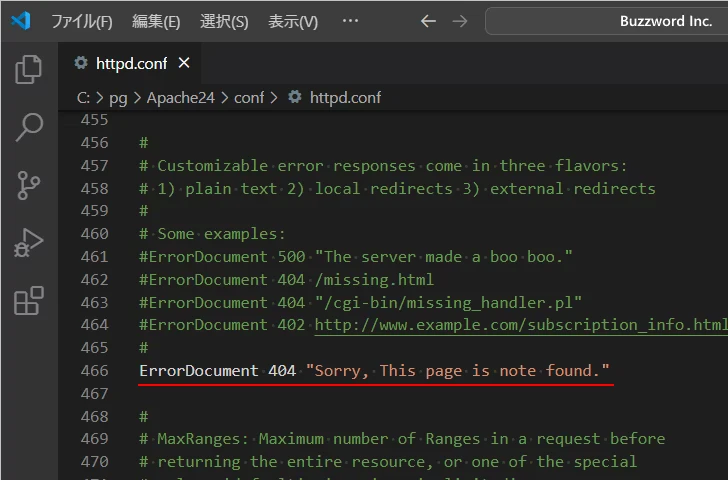Screen dimensions: 728x480
Task: Click line number 470 in the gutter
Action: 95,461
